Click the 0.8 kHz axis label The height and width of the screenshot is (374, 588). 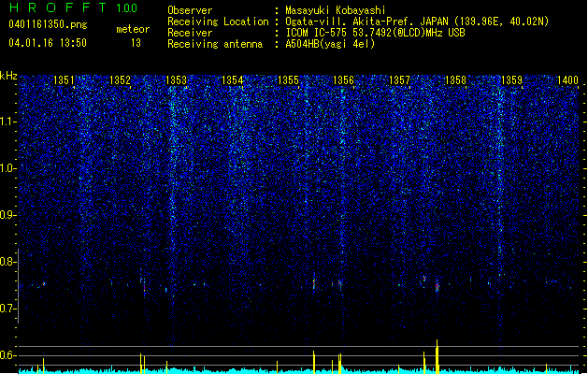tap(8, 262)
